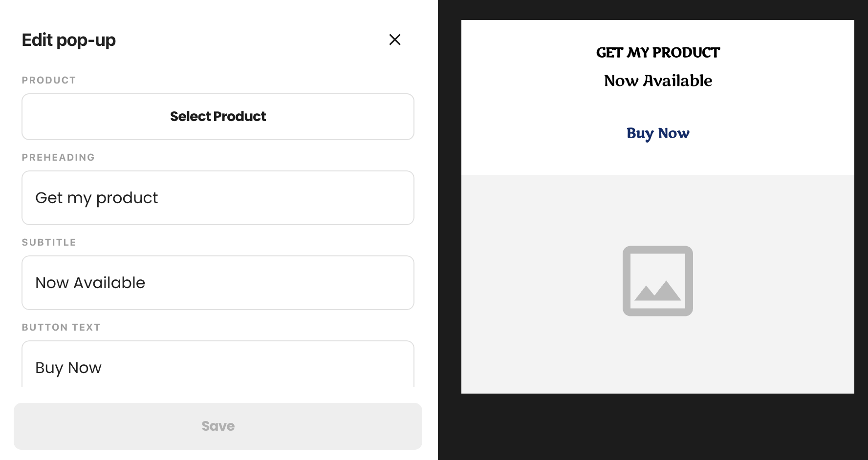Open the Select Product picker
The height and width of the screenshot is (460, 868).
pos(218,117)
